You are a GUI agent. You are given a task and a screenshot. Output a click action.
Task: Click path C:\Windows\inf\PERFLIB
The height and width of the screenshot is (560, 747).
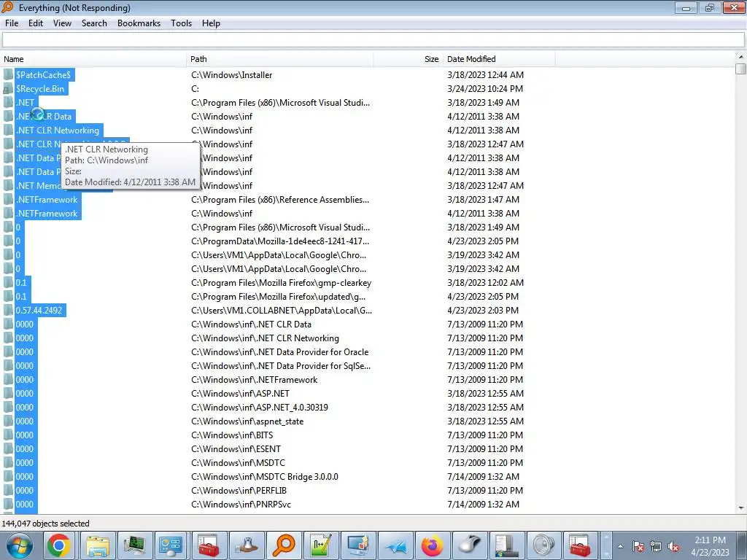pyautogui.click(x=239, y=491)
